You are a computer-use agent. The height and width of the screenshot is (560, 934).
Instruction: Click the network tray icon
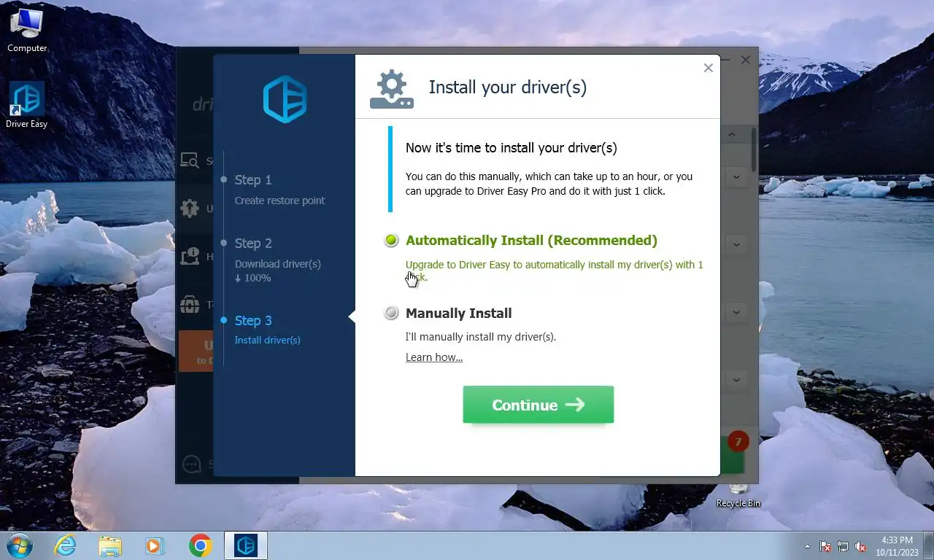point(843,546)
